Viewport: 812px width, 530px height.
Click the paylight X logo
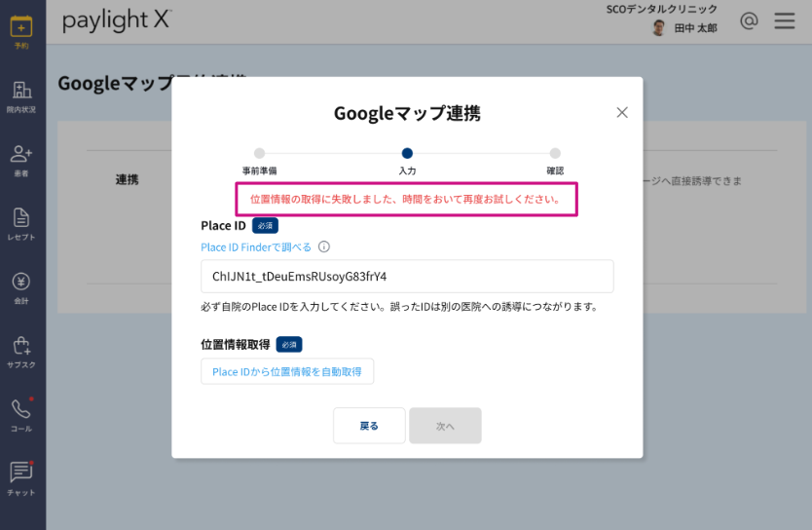tap(117, 21)
